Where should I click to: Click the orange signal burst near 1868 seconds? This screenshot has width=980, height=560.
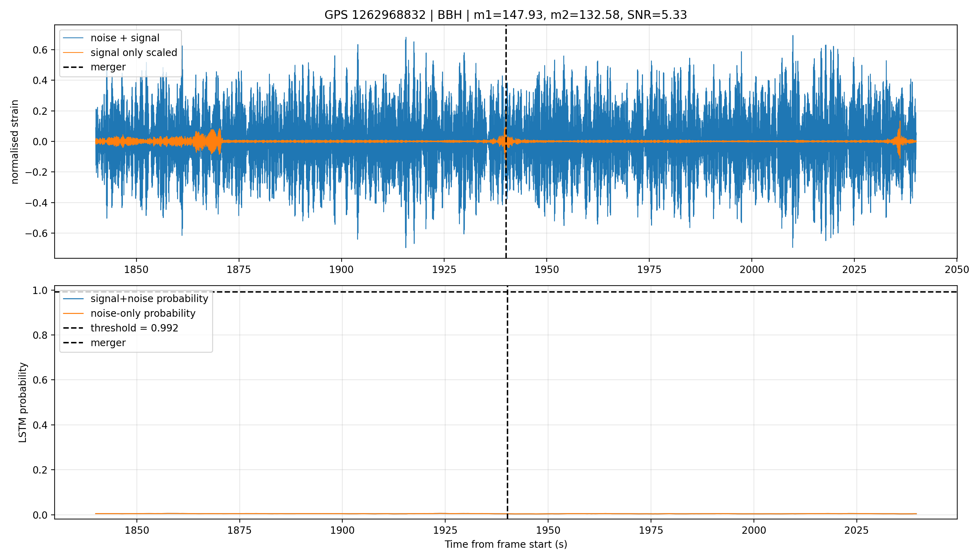pyautogui.click(x=212, y=141)
